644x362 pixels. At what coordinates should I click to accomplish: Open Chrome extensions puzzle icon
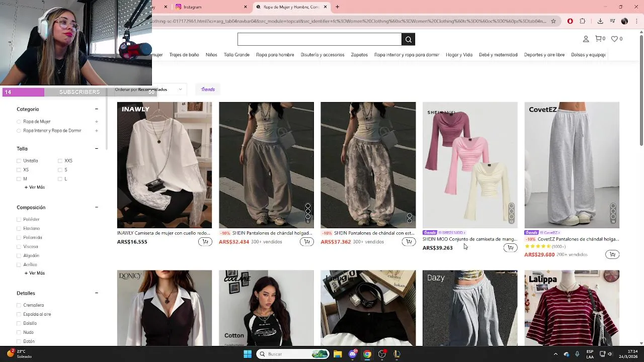[x=583, y=21]
